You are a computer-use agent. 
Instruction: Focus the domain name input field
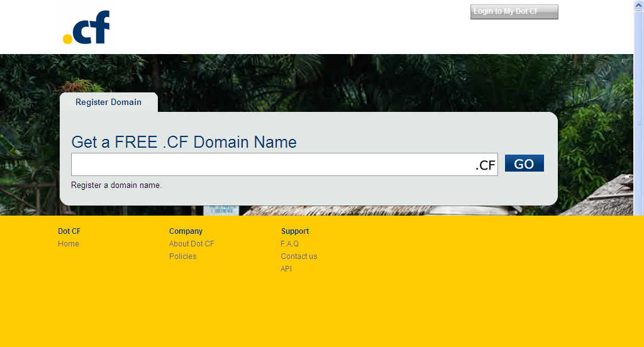click(284, 165)
